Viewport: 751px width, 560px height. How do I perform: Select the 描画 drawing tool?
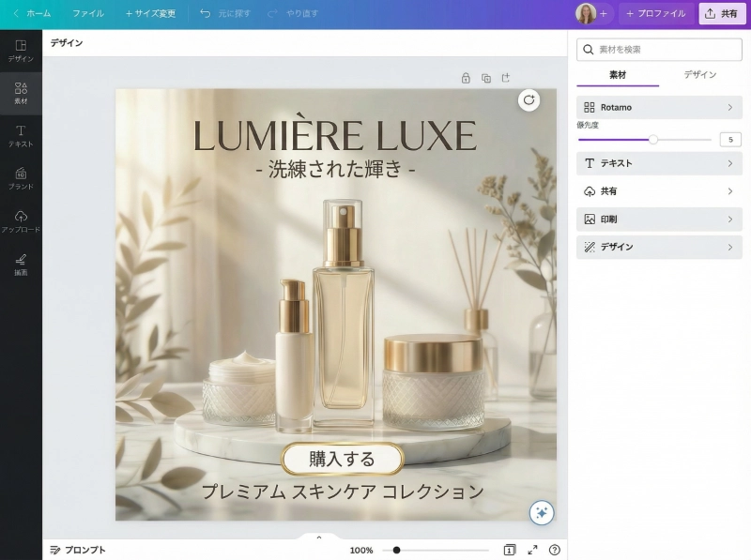21,264
